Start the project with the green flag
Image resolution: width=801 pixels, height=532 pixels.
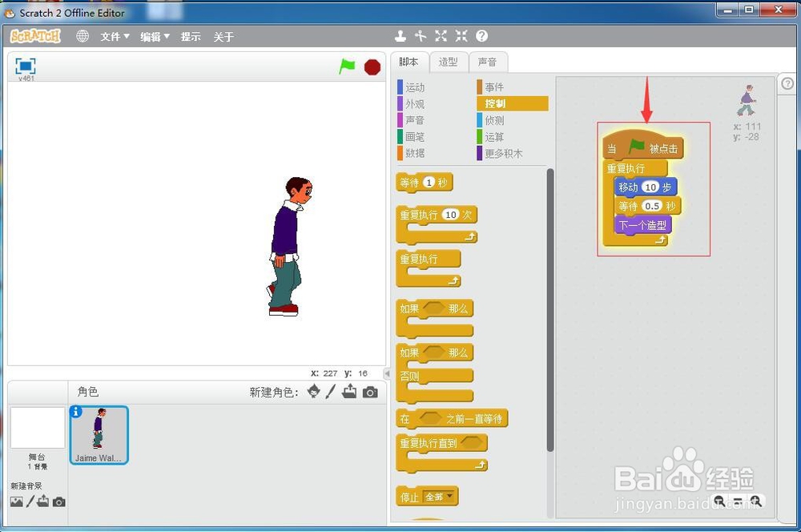[x=347, y=67]
